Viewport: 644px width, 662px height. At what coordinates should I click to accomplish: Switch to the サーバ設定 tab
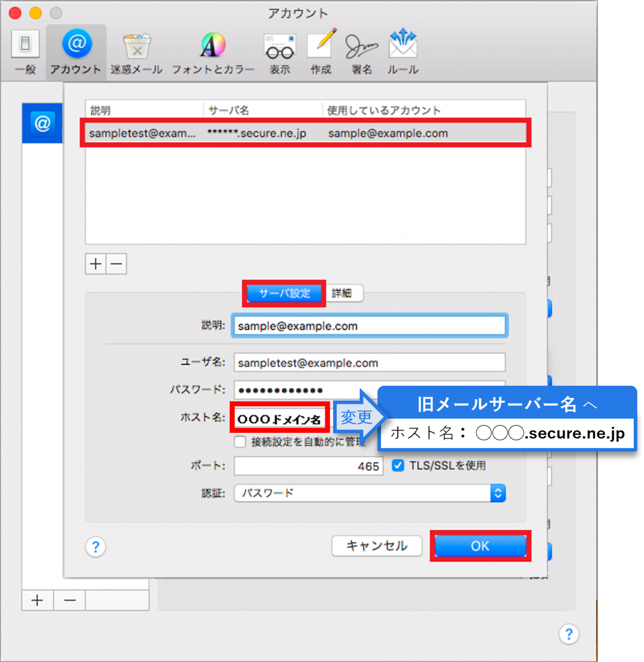tap(284, 294)
